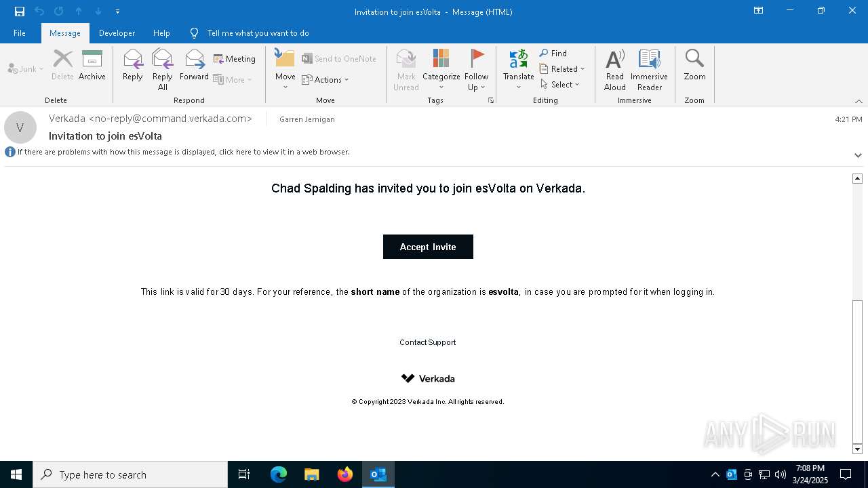The width and height of the screenshot is (868, 488).
Task: Open the Junk dropdown
Action: (26, 69)
